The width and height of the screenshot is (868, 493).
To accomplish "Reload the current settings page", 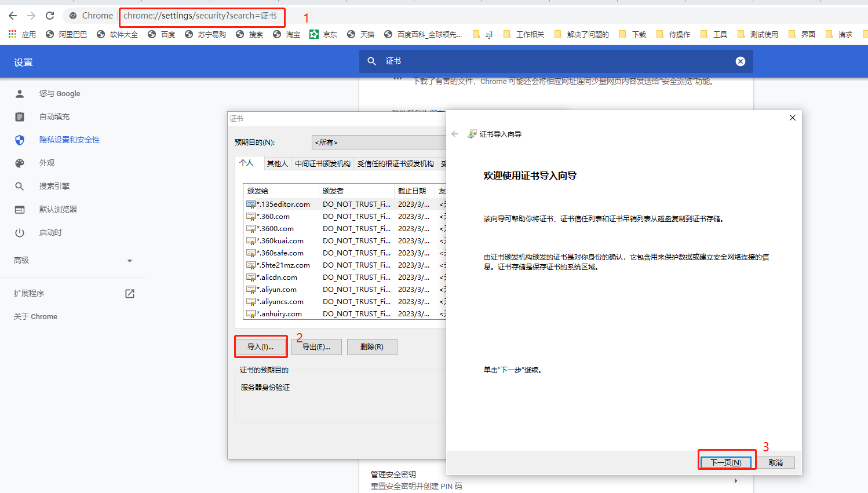I will coord(49,16).
